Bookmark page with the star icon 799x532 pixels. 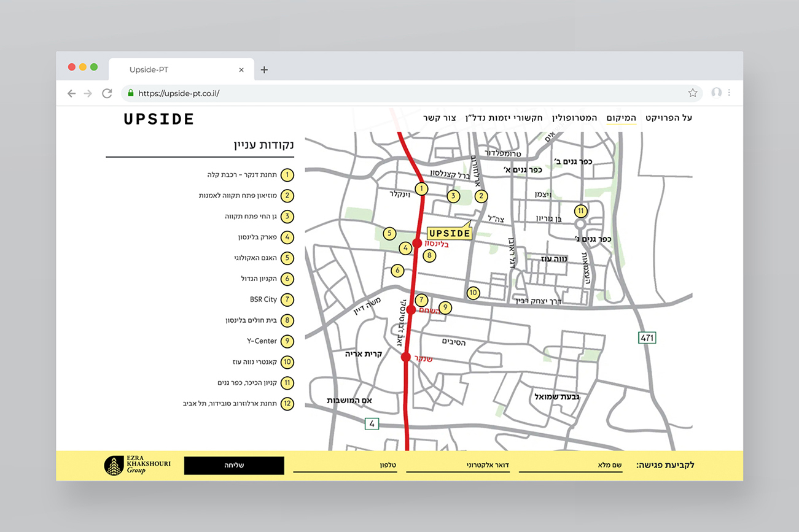(x=693, y=93)
